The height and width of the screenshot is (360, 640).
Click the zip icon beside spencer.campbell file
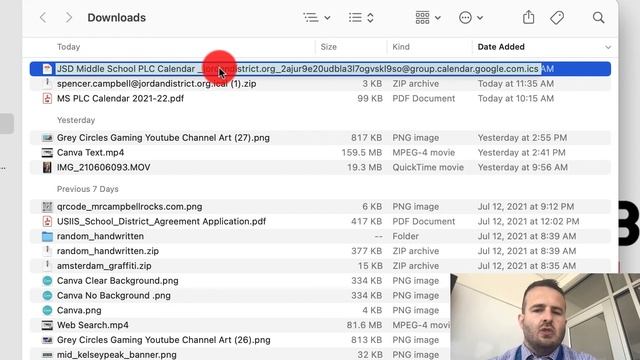[x=47, y=84]
